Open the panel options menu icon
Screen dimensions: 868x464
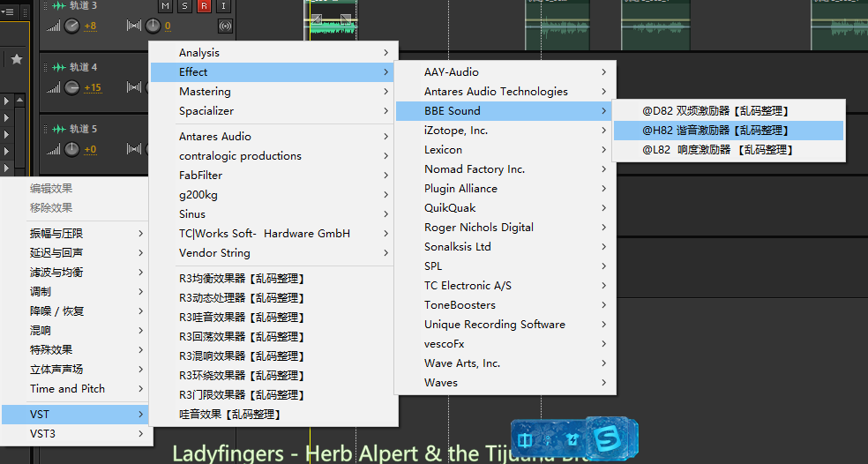point(8,11)
